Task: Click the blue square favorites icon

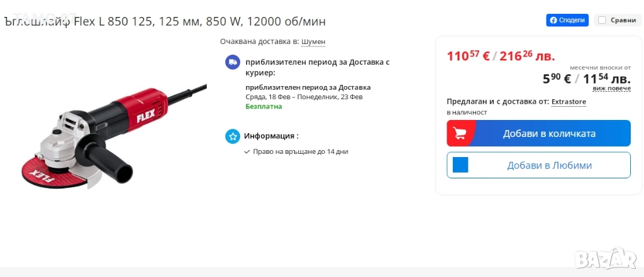Action: click(x=460, y=165)
